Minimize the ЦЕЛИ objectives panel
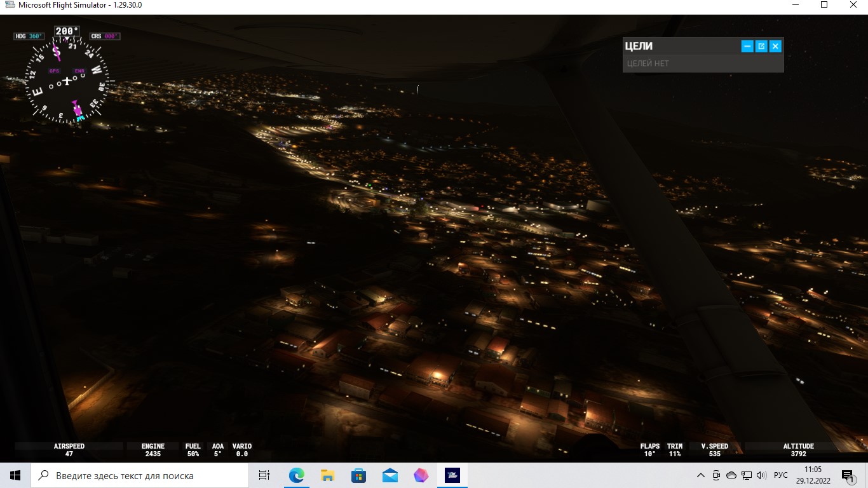 tap(747, 46)
